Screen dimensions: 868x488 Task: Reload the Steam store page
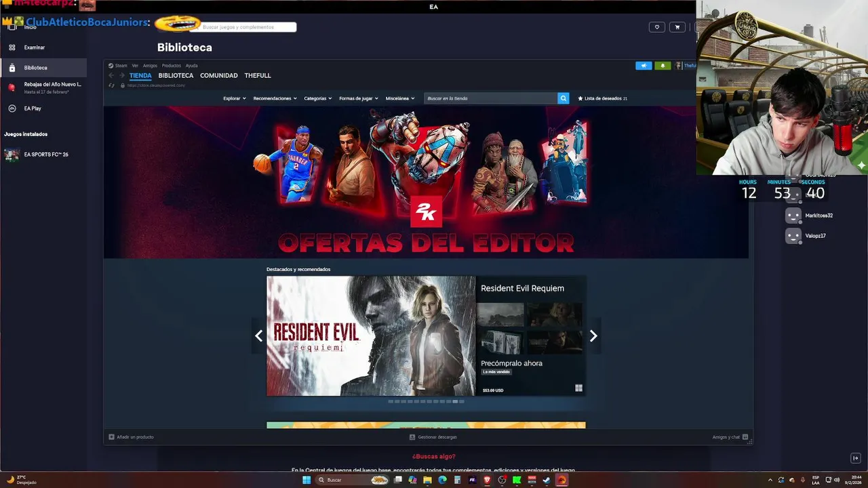point(112,85)
